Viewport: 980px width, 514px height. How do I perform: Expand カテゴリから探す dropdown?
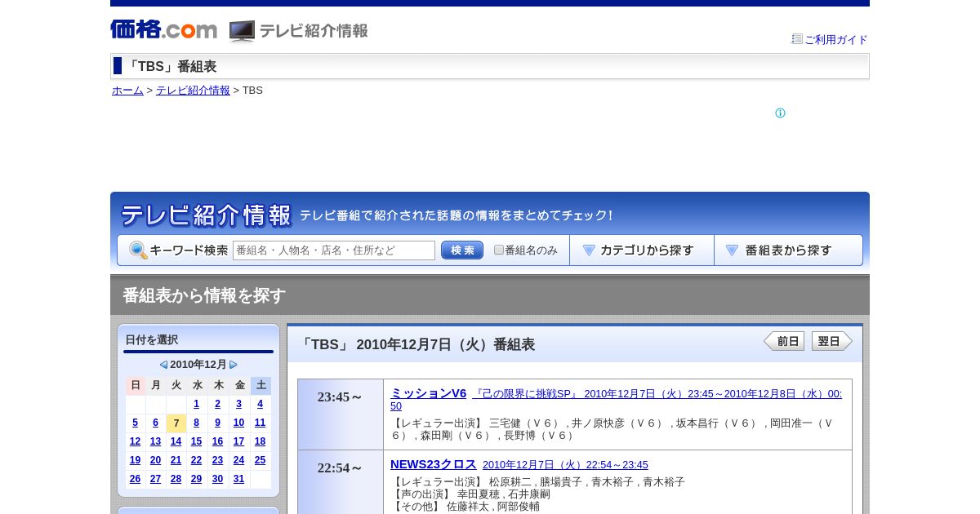point(642,250)
